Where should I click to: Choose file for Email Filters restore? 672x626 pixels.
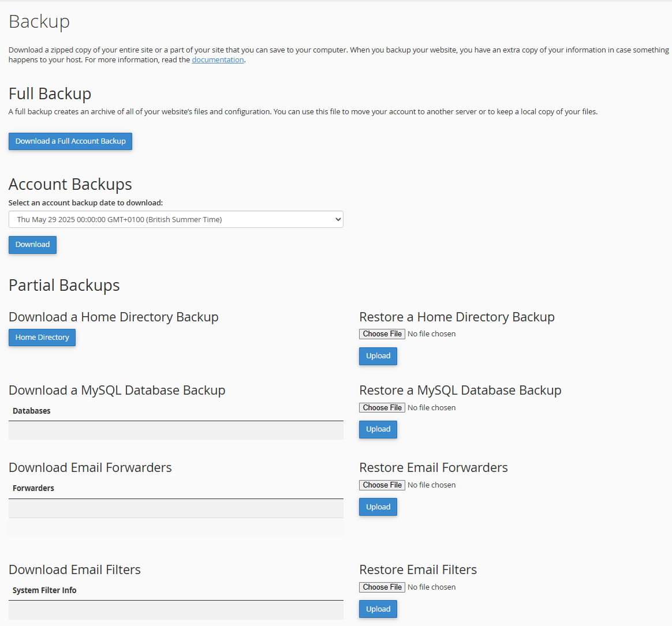(x=382, y=587)
